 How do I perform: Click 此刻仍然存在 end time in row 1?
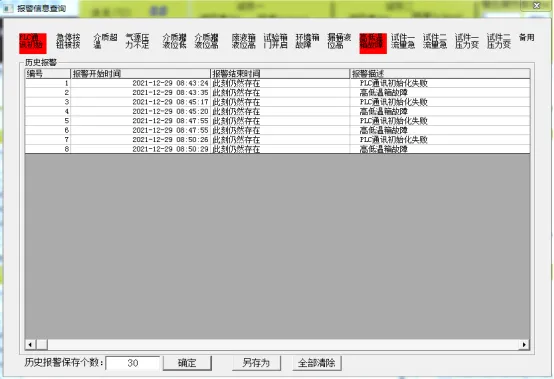click(x=236, y=83)
